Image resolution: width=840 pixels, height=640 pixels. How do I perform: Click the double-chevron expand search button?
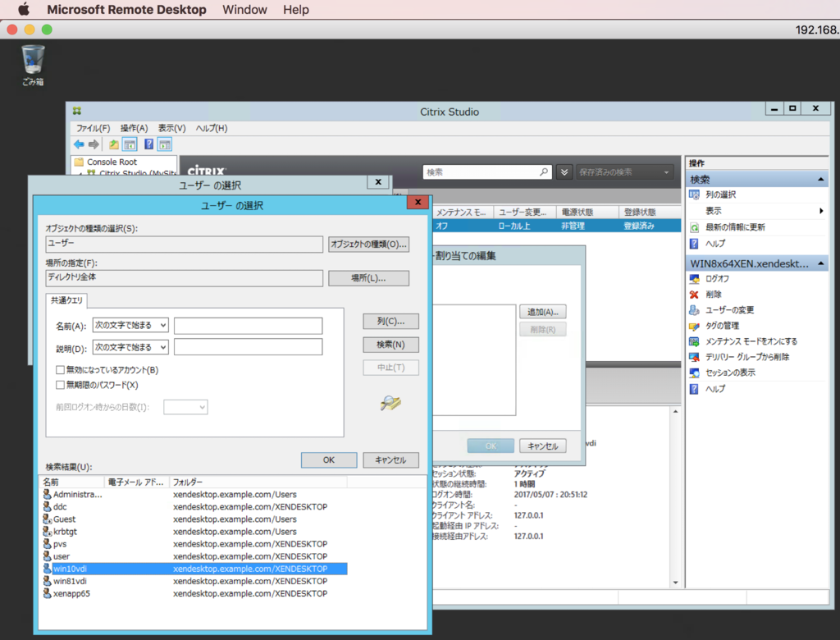point(564,172)
